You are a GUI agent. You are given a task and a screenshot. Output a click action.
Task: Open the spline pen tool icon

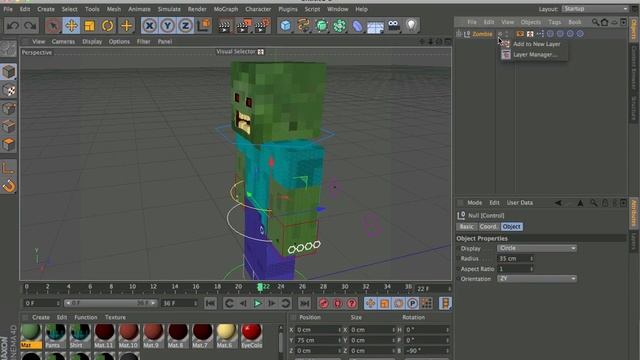pyautogui.click(x=303, y=26)
